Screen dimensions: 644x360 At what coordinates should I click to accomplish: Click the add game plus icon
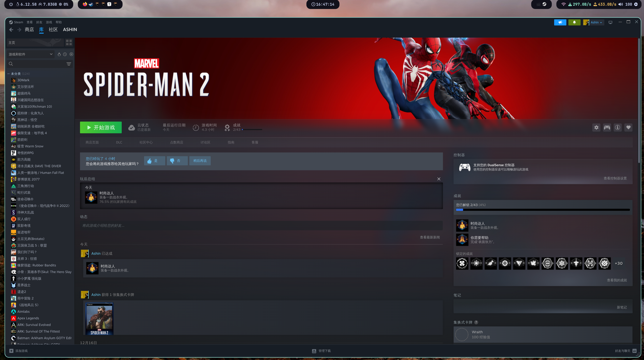[x=11, y=351]
